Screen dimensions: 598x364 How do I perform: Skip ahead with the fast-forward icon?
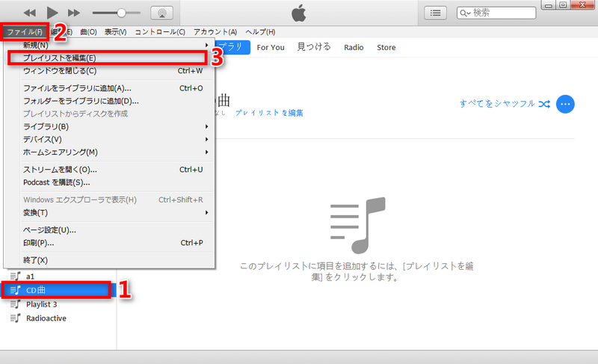[x=73, y=13]
